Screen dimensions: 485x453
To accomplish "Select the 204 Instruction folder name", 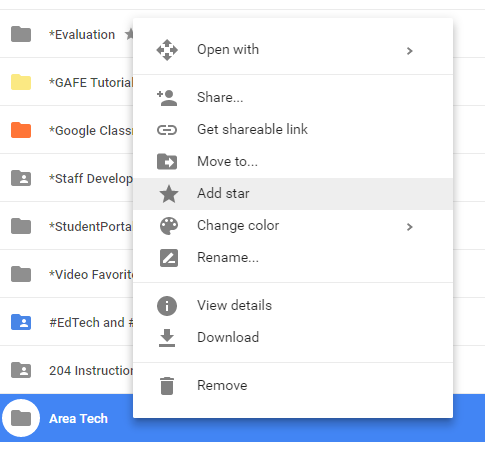I will click(91, 371).
